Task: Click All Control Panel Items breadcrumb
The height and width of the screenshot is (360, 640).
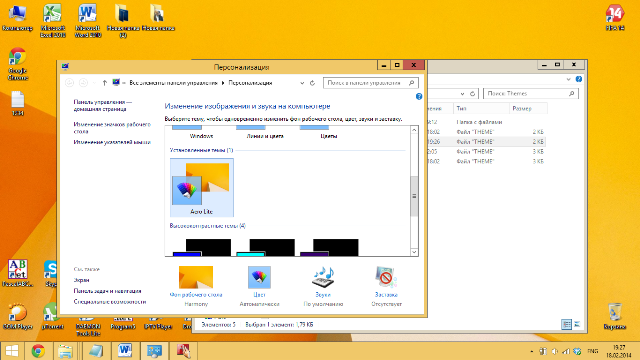Action: pyautogui.click(x=173, y=83)
